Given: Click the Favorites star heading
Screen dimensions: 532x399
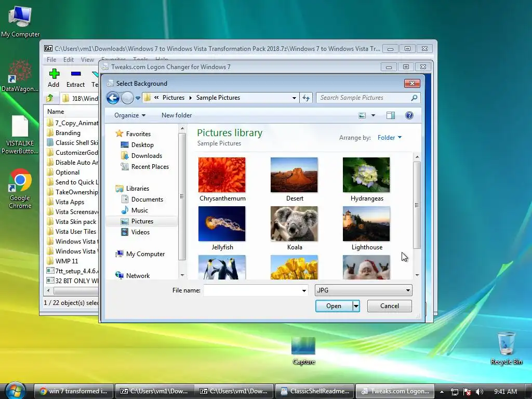Looking at the screenshot, I should tap(133, 134).
